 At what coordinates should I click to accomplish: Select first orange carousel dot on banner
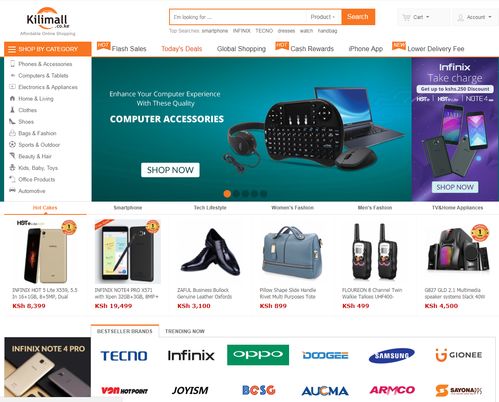point(227,194)
